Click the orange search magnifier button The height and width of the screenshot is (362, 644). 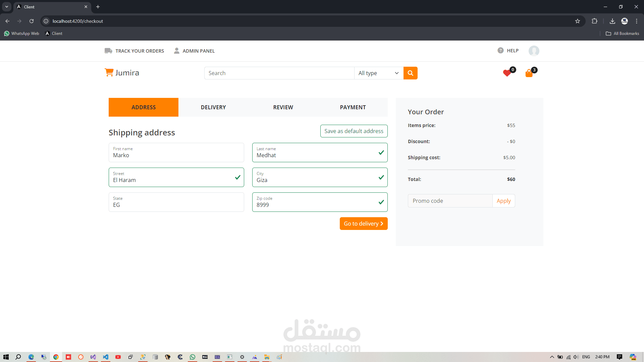click(x=410, y=73)
